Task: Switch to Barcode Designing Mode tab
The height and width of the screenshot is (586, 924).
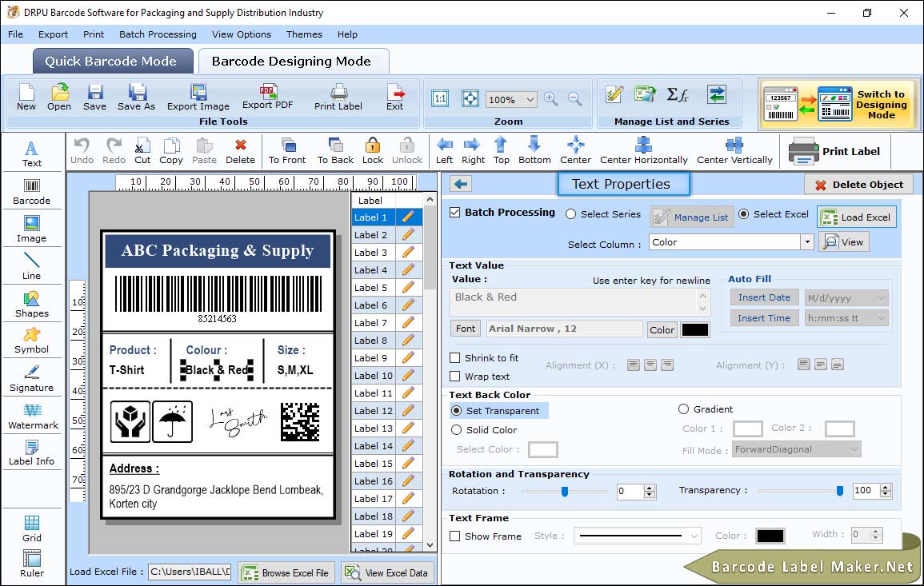Action: (x=293, y=62)
